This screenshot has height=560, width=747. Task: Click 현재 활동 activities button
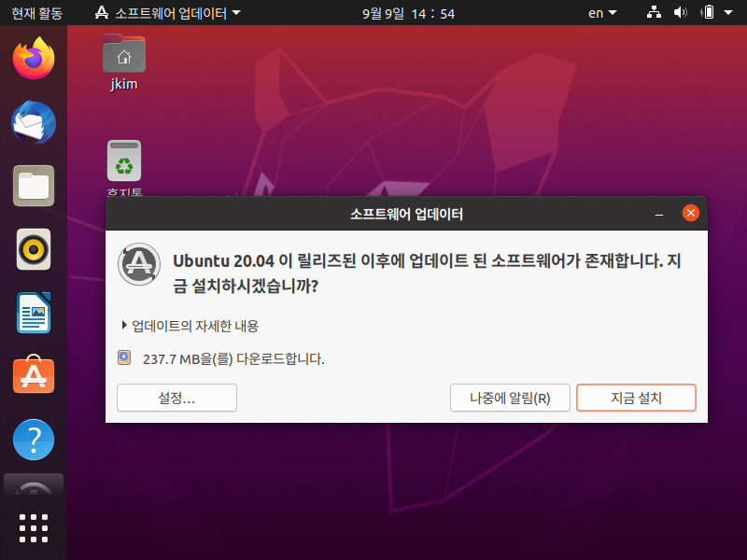[37, 13]
